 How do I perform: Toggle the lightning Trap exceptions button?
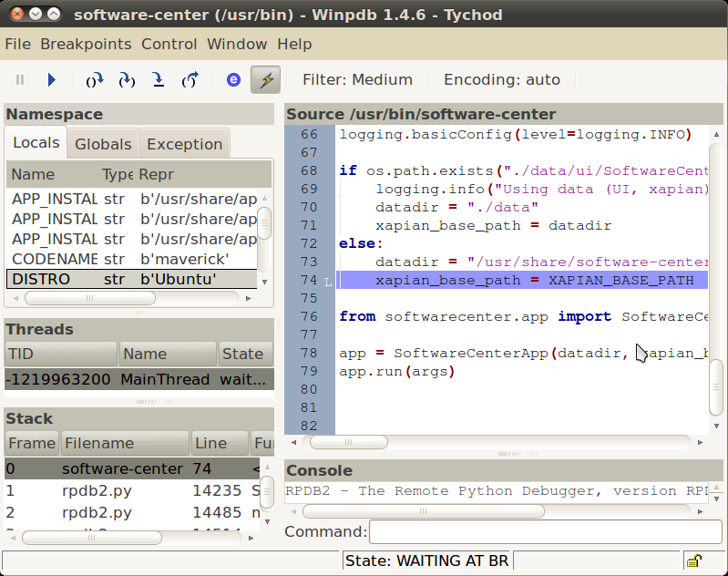click(x=266, y=80)
